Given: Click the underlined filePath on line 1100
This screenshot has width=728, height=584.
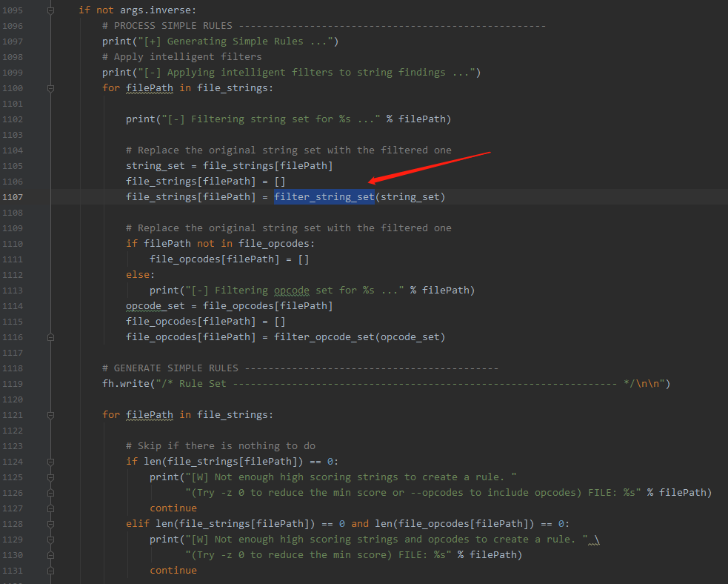Looking at the screenshot, I should click(x=150, y=87).
